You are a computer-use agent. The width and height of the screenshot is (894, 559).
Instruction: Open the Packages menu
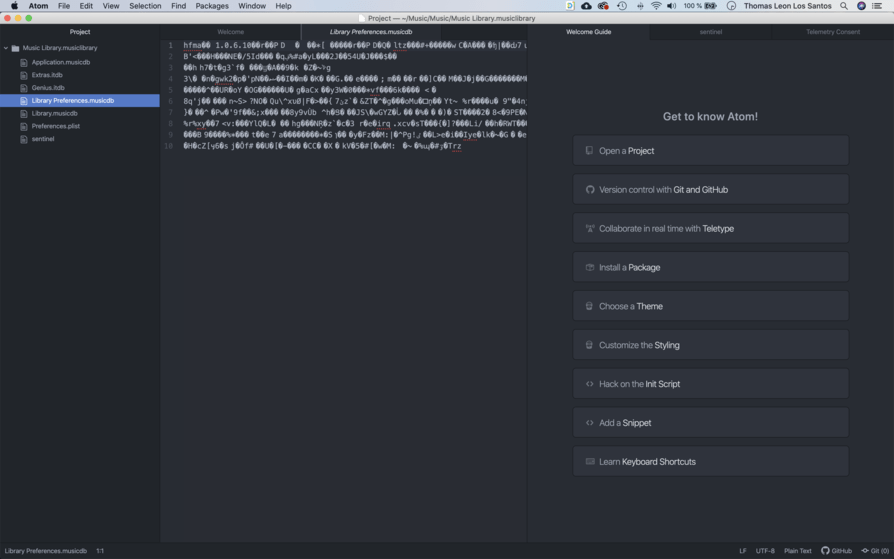click(212, 6)
